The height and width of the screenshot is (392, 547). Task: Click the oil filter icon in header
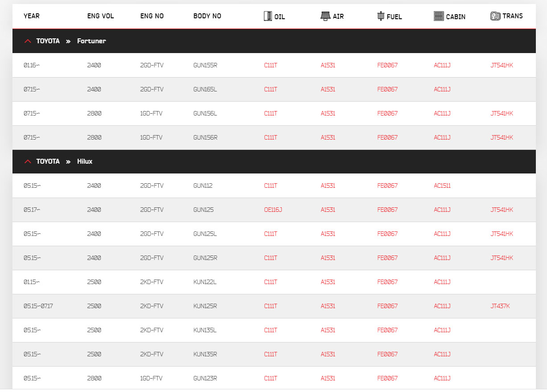click(267, 16)
